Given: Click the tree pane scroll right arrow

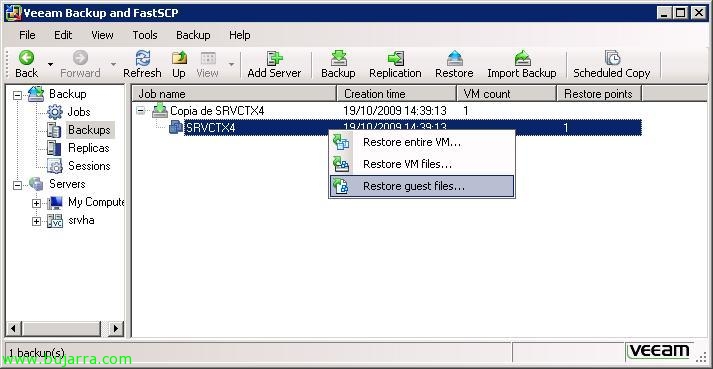Looking at the screenshot, I should click(x=116, y=328).
